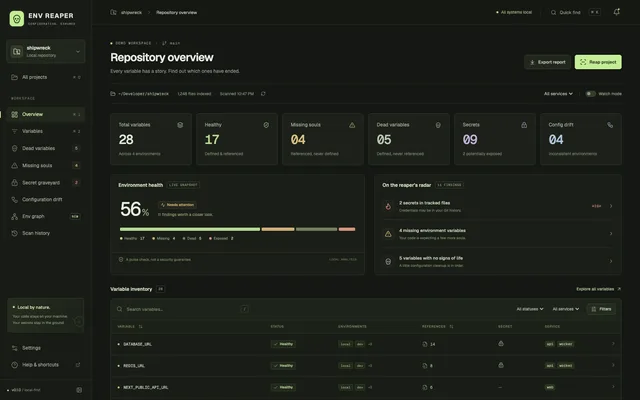Click the lock icon in DATABASE_URL row
Screen dimensions: 640x400
tap(501, 344)
